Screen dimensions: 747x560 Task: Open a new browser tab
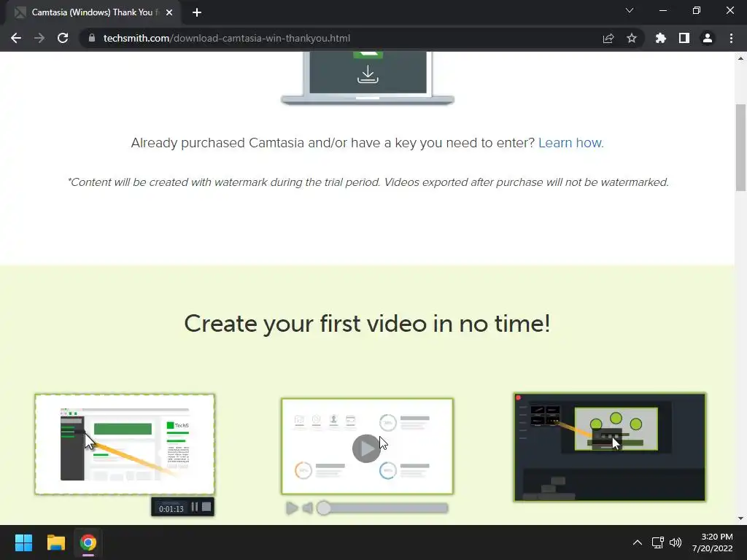point(197,12)
